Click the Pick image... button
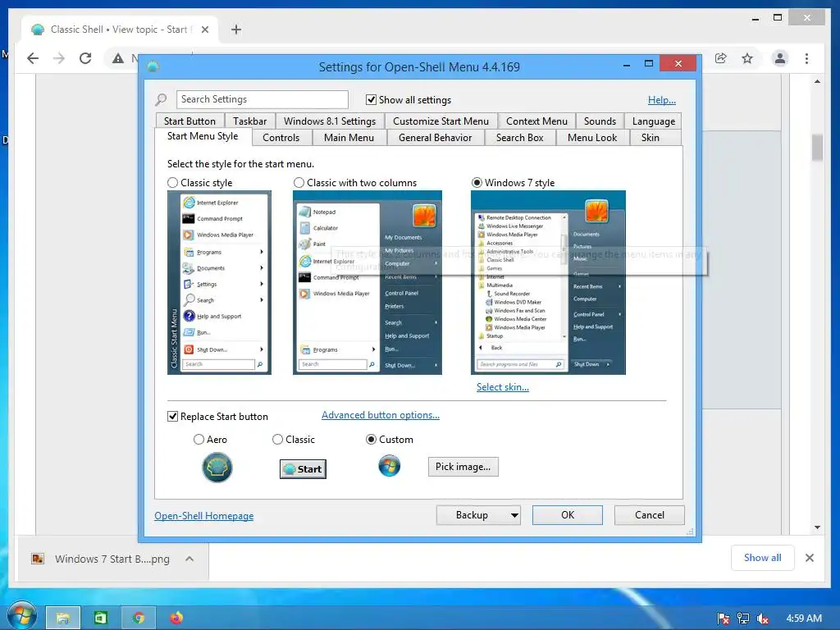The height and width of the screenshot is (630, 840). (x=463, y=467)
